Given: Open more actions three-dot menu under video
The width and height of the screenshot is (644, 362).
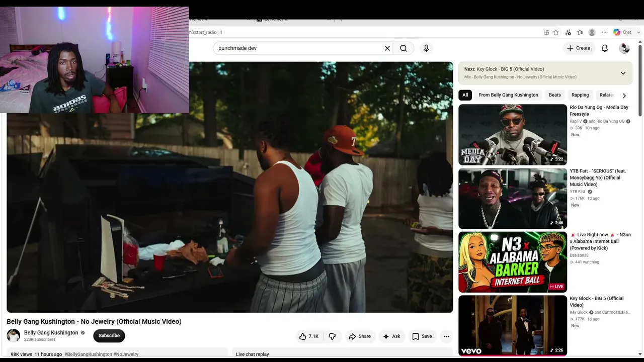Looking at the screenshot, I should [x=446, y=336].
